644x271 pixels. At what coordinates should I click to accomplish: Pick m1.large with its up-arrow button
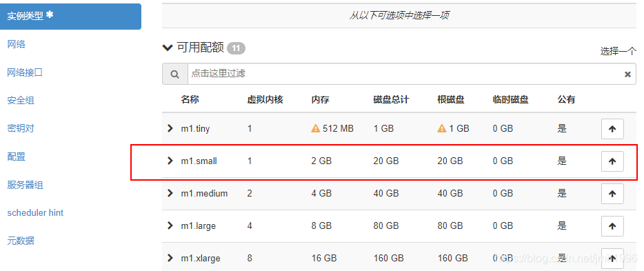[x=612, y=226]
